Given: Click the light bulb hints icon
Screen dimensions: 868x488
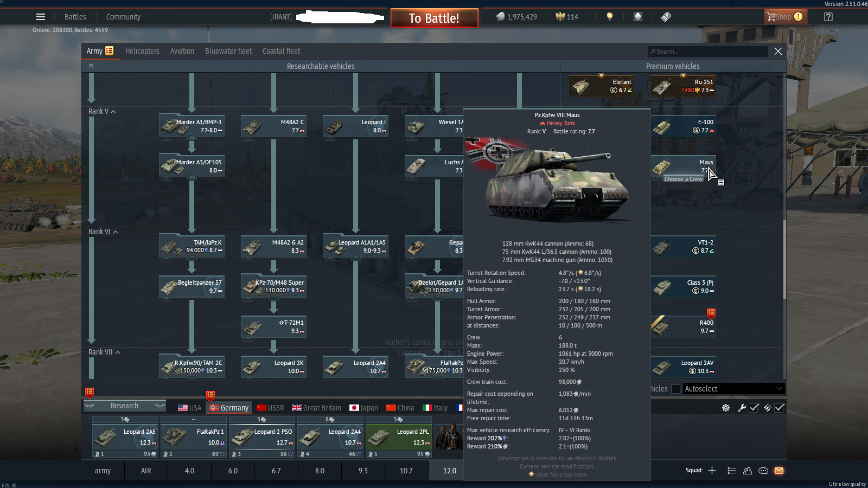Looking at the screenshot, I should tap(610, 17).
